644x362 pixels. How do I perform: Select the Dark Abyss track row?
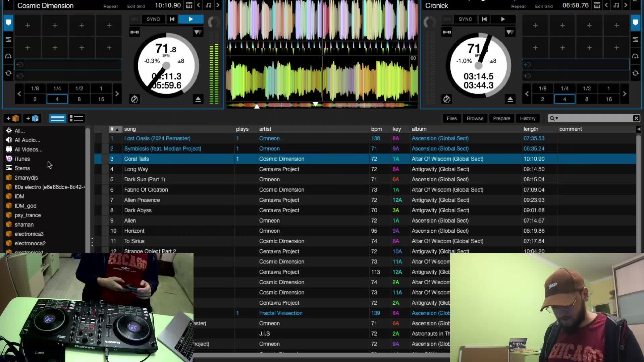pos(365,210)
